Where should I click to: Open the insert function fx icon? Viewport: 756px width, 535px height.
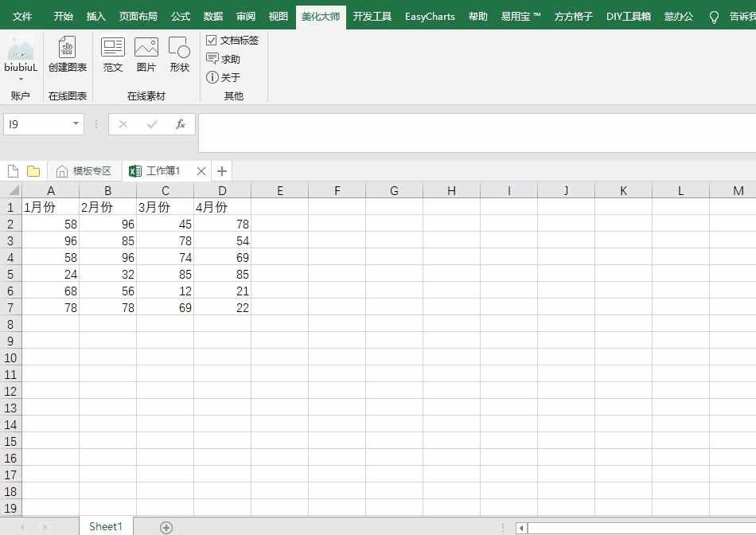pyautogui.click(x=180, y=124)
